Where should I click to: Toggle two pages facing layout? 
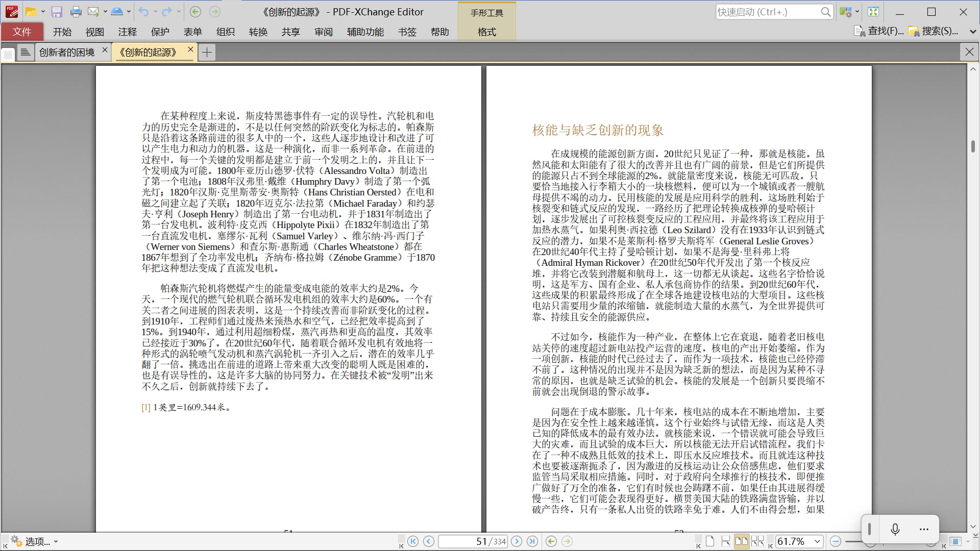tap(741, 541)
